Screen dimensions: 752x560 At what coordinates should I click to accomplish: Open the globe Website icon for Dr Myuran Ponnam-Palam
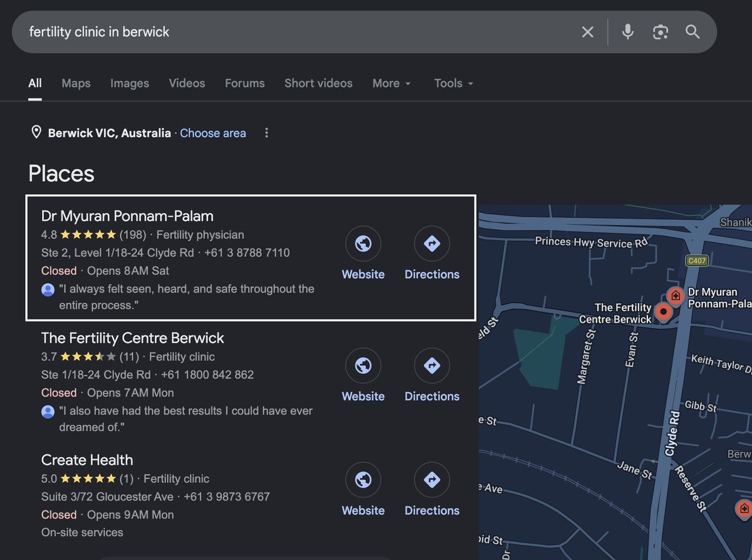363,243
